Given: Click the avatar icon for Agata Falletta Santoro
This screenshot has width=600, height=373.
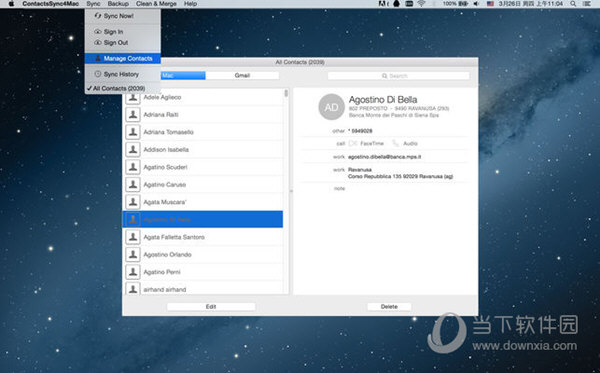Looking at the screenshot, I should [x=133, y=237].
